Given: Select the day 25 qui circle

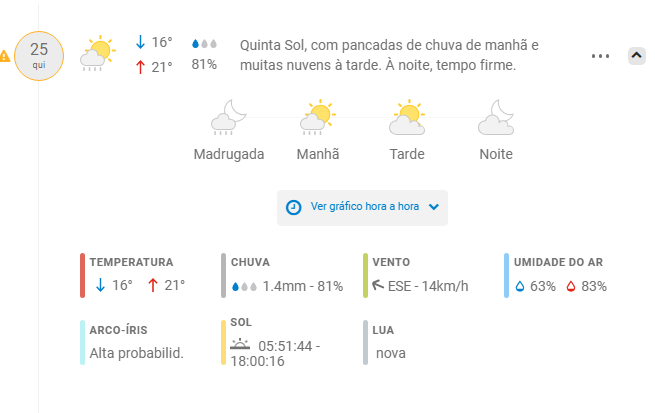Looking at the screenshot, I should click(x=39, y=56).
